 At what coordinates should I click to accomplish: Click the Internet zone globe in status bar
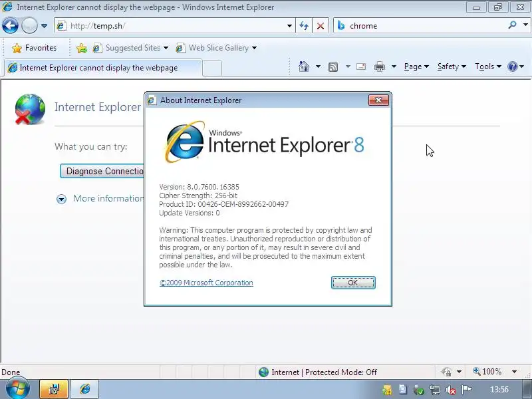[x=263, y=372]
